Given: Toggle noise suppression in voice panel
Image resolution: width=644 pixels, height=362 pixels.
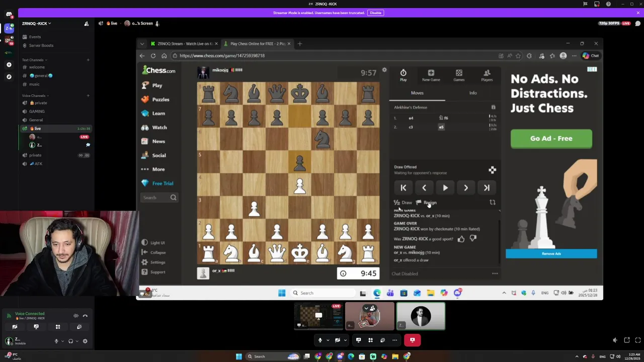Looking at the screenshot, I should [76, 316].
